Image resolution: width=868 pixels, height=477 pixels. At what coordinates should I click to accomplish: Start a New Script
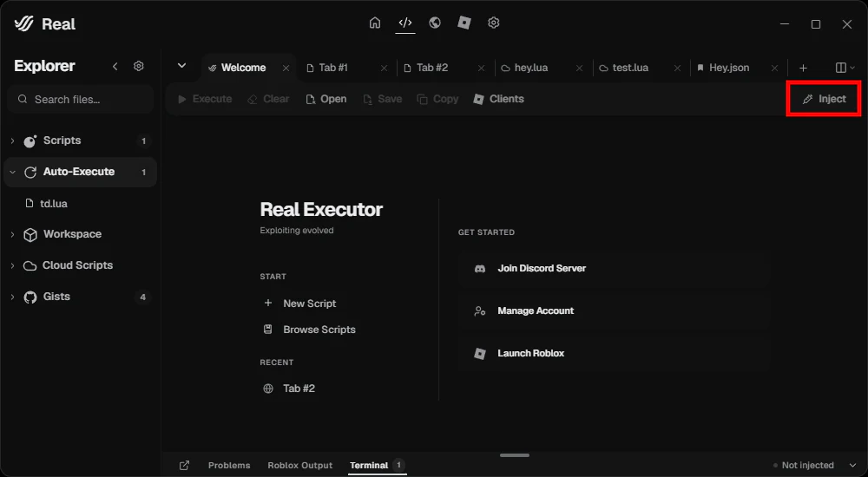point(299,304)
